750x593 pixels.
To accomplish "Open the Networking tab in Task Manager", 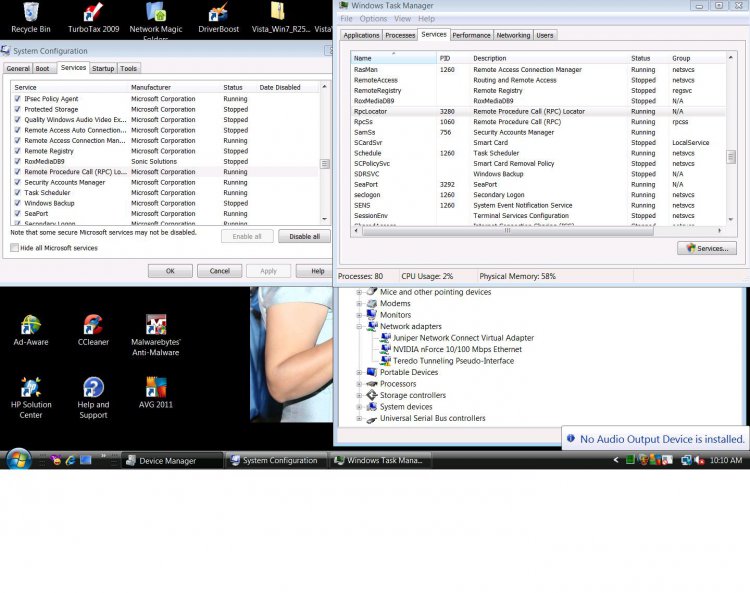I will point(513,35).
